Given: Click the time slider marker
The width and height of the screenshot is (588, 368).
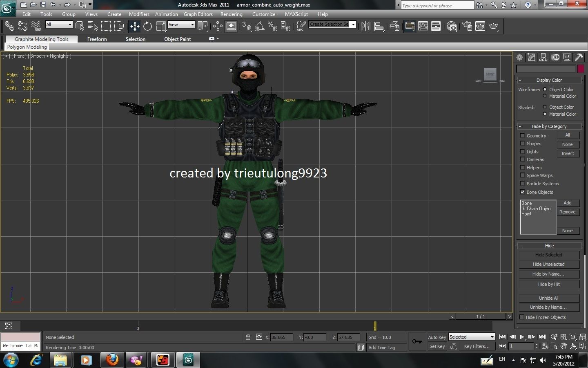Looking at the screenshot, I should tap(375, 326).
